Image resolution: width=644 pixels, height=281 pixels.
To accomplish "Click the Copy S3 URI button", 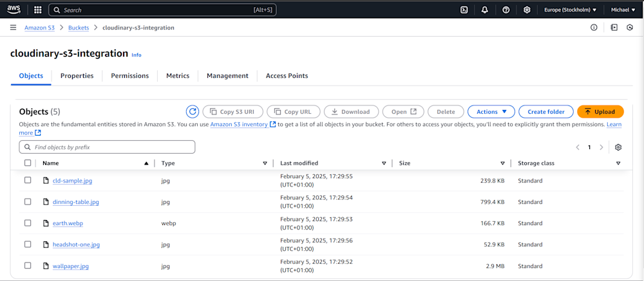I will click(233, 112).
